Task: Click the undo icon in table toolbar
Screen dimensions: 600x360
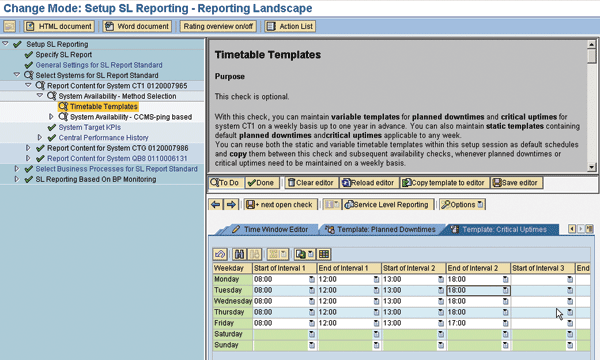Action: pyautogui.click(x=220, y=254)
